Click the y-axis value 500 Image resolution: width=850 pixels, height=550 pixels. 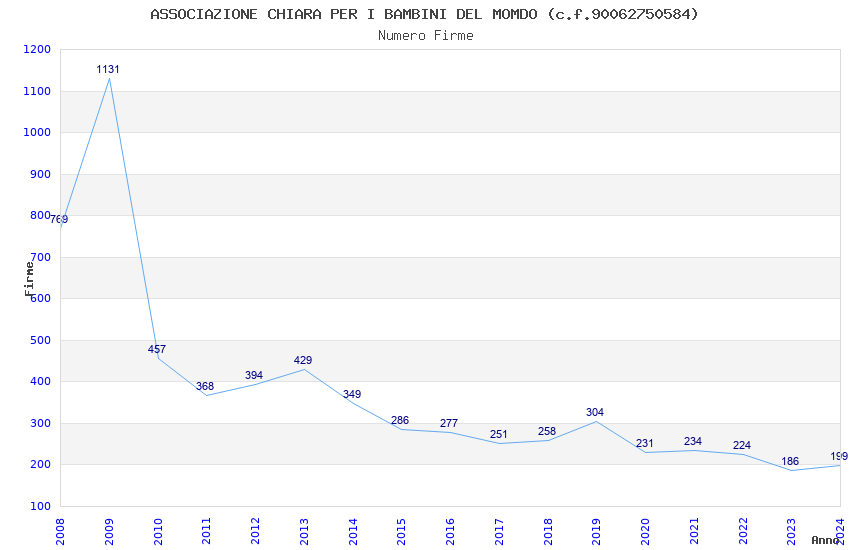click(40, 340)
